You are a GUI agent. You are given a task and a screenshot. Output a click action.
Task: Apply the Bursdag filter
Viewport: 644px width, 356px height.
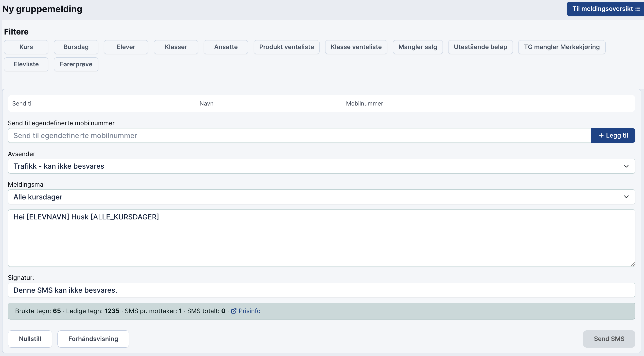tap(76, 47)
